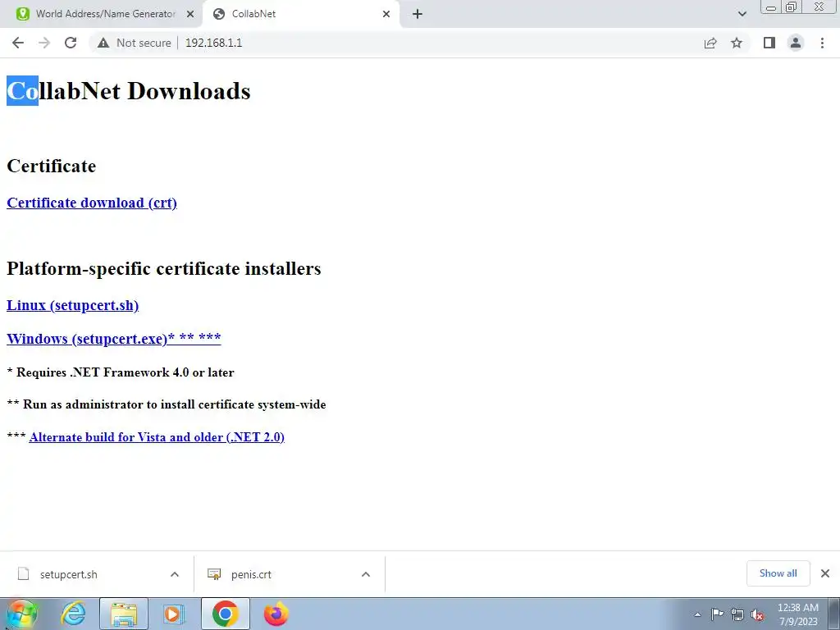Close the World Address/Name Generator tab

[190, 14]
